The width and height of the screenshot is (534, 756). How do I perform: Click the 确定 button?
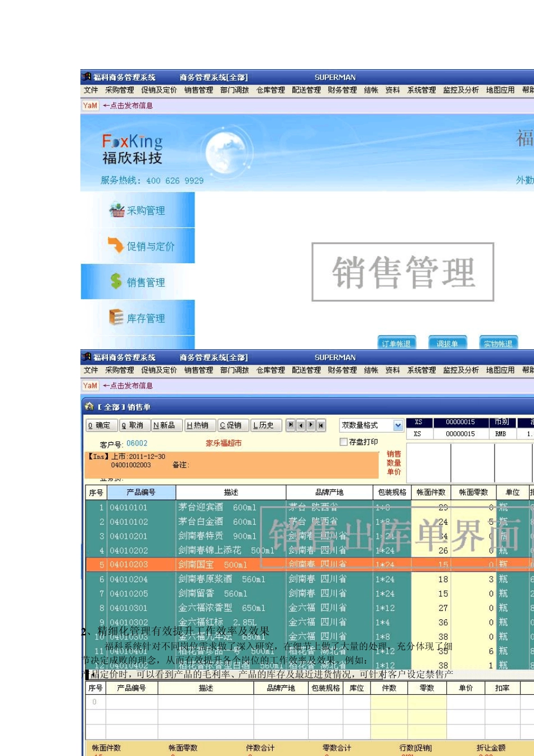click(x=101, y=425)
